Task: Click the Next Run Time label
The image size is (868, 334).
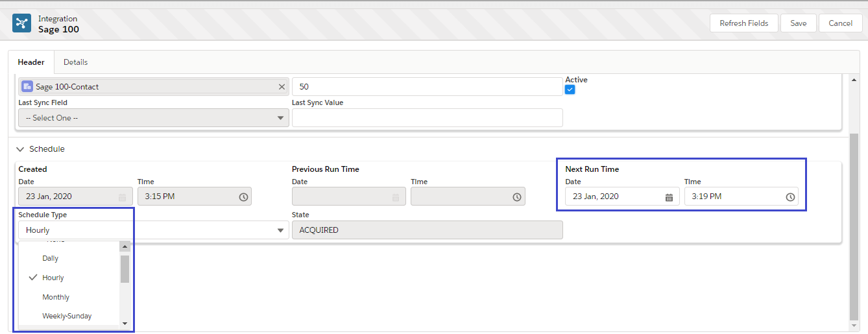Action: point(592,169)
